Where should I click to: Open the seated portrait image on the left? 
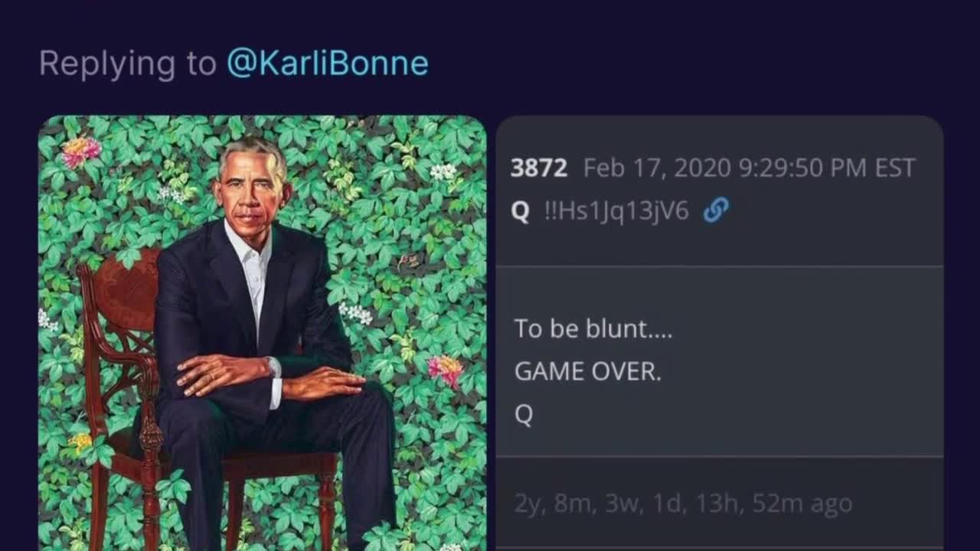tap(262, 333)
